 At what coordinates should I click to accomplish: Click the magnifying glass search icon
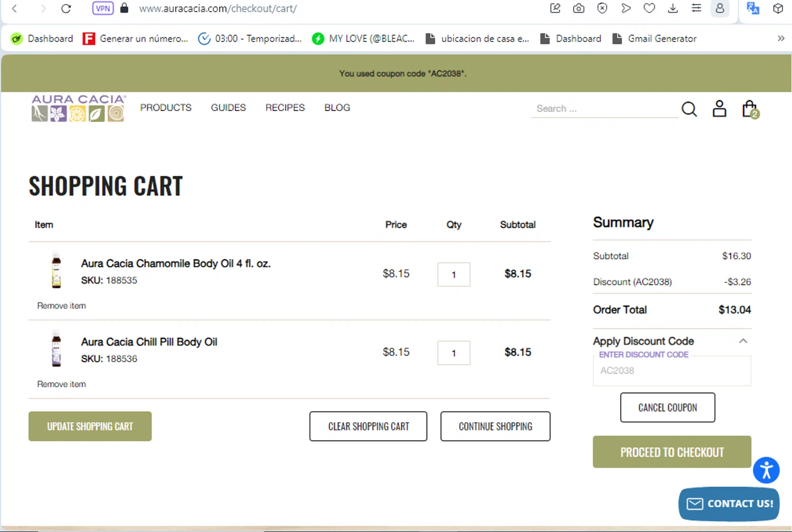[x=689, y=109]
